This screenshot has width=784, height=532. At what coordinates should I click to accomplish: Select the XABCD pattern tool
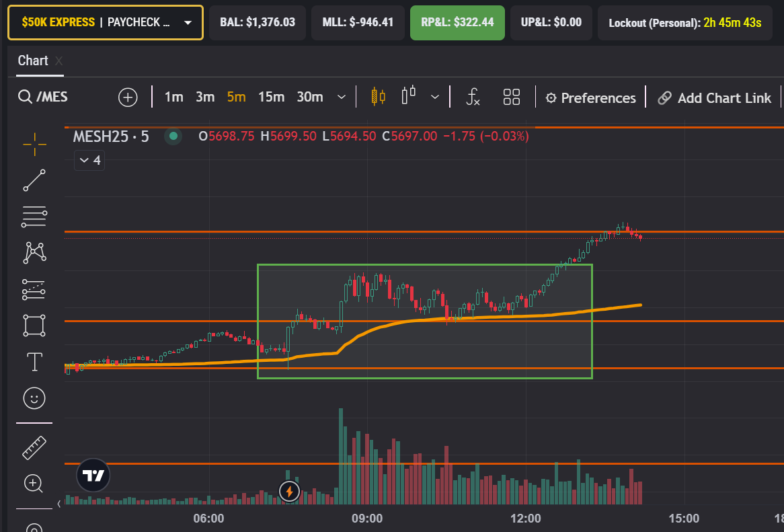[34, 252]
